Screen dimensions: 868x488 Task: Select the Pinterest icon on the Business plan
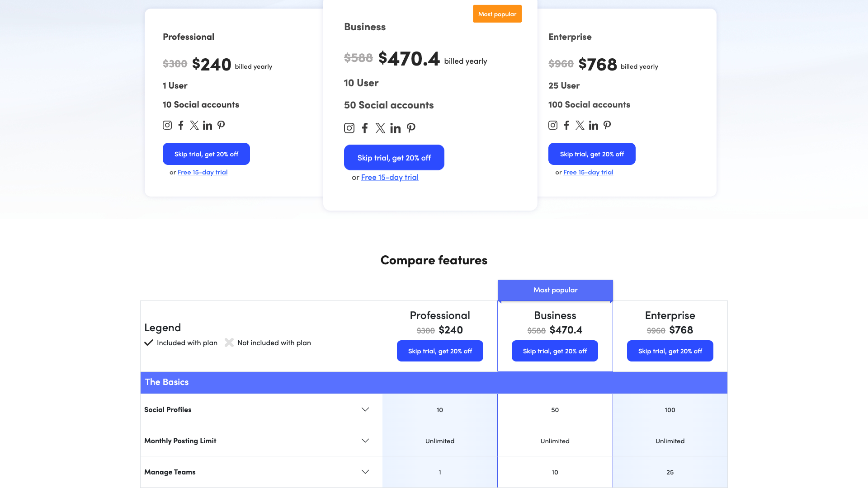(411, 128)
